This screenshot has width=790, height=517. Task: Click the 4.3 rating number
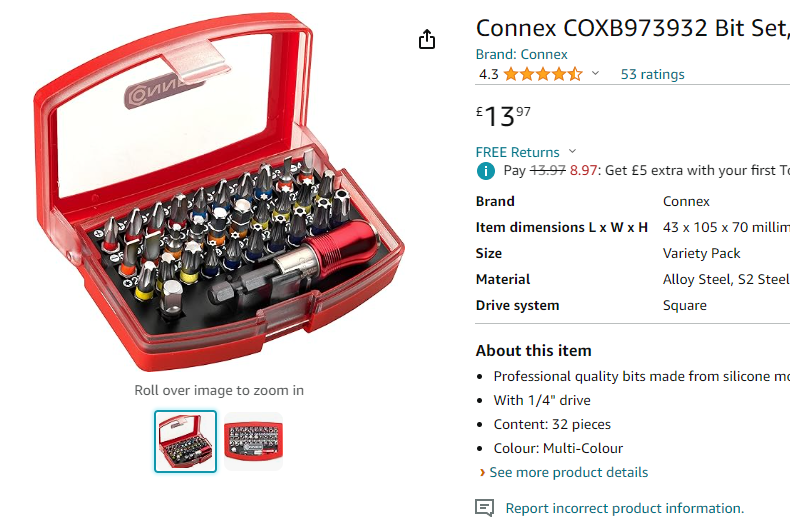tap(489, 74)
